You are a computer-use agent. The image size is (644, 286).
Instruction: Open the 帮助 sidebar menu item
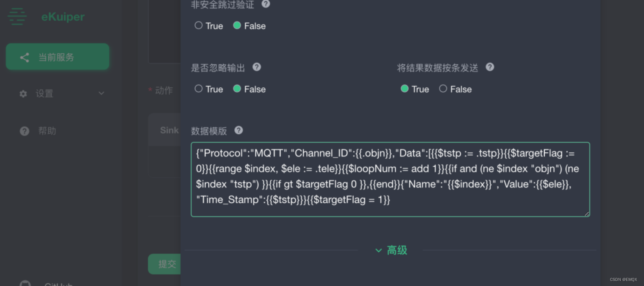click(47, 131)
